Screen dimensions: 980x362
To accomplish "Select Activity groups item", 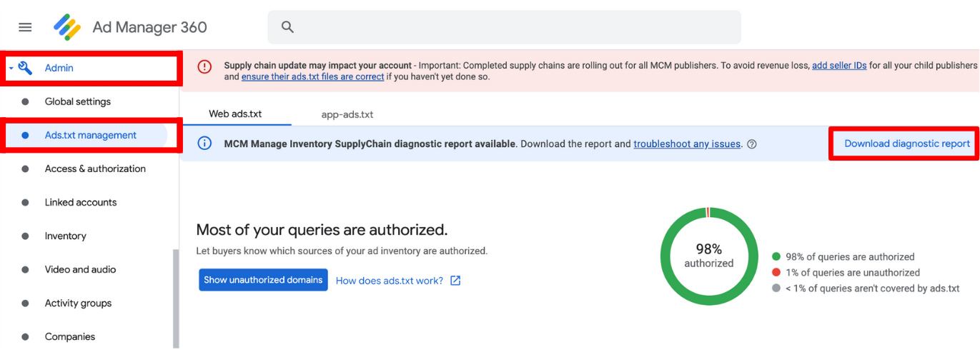I will [78, 303].
